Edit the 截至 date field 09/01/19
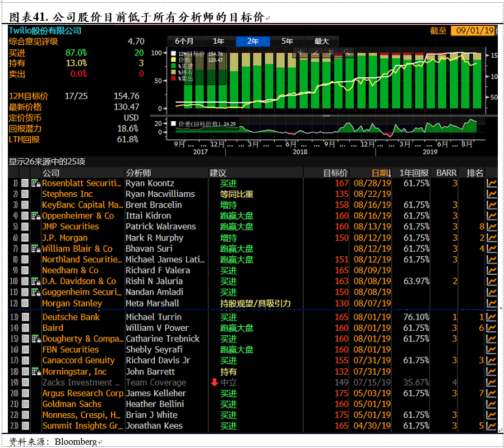The image size is (504, 448). (473, 30)
